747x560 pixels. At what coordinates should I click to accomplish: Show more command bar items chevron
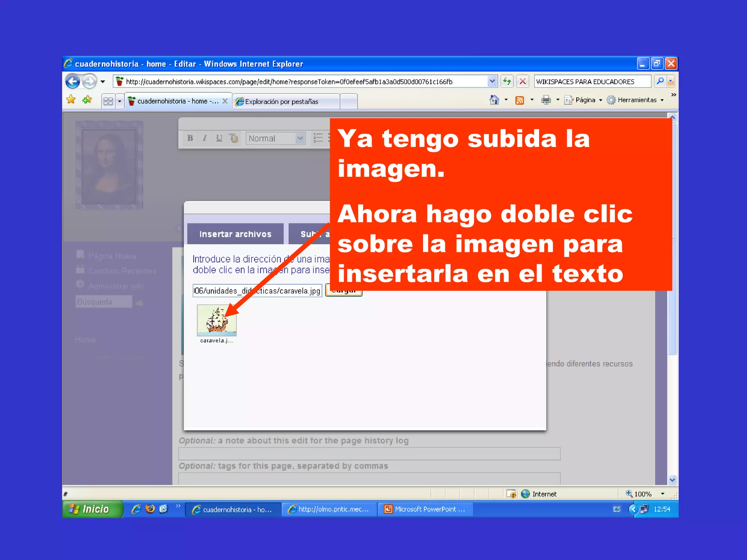[673, 95]
